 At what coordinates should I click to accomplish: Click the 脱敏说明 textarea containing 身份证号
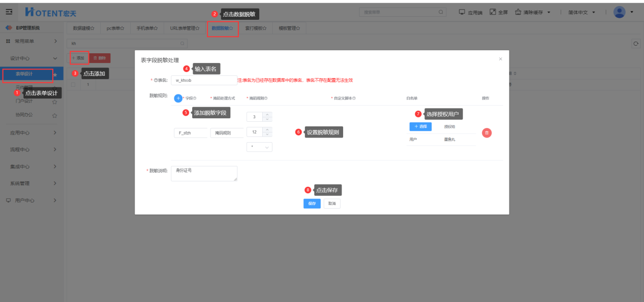tap(204, 174)
